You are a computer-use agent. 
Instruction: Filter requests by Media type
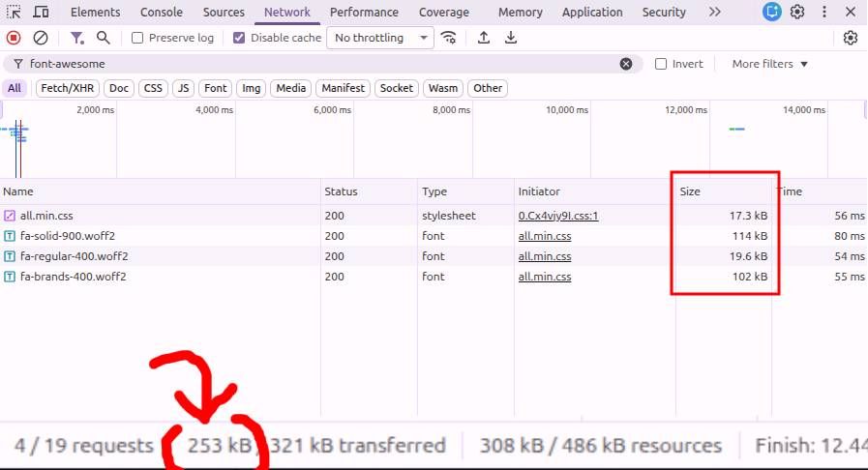click(x=290, y=88)
